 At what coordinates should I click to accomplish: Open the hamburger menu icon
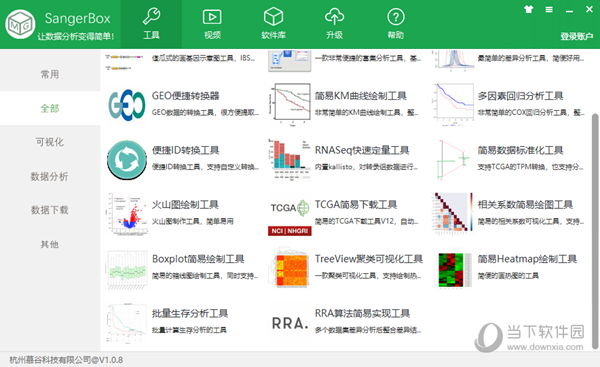(549, 10)
